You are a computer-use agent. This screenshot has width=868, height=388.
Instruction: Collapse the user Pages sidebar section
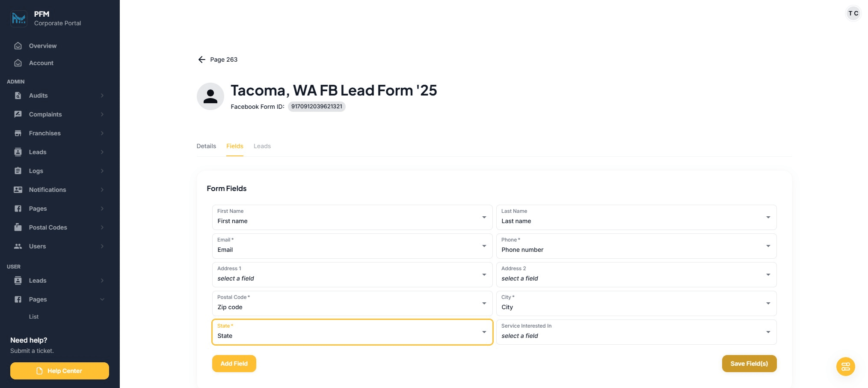click(x=102, y=299)
